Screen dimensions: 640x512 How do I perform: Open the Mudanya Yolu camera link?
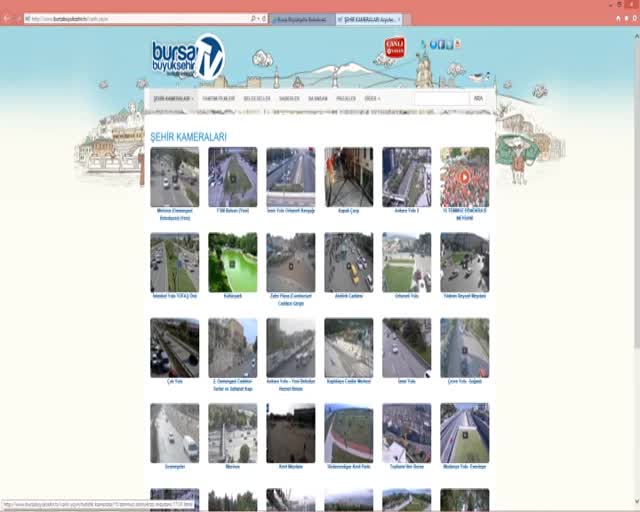point(464,467)
